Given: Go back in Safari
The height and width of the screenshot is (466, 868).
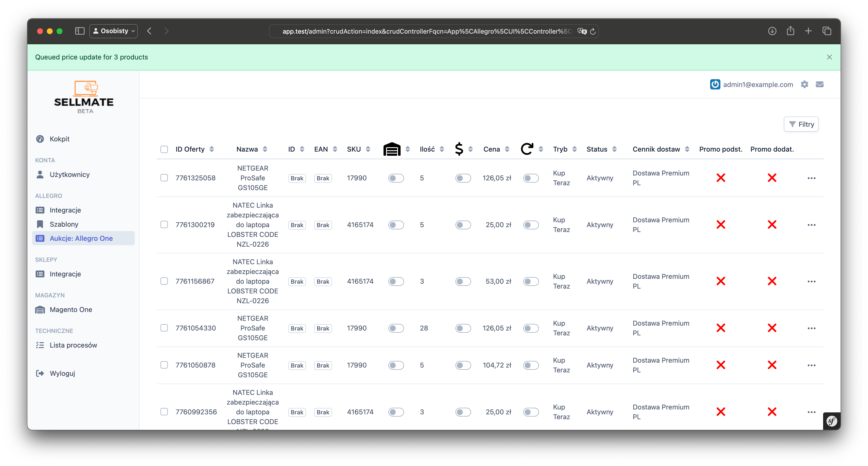Looking at the screenshot, I should coord(149,31).
